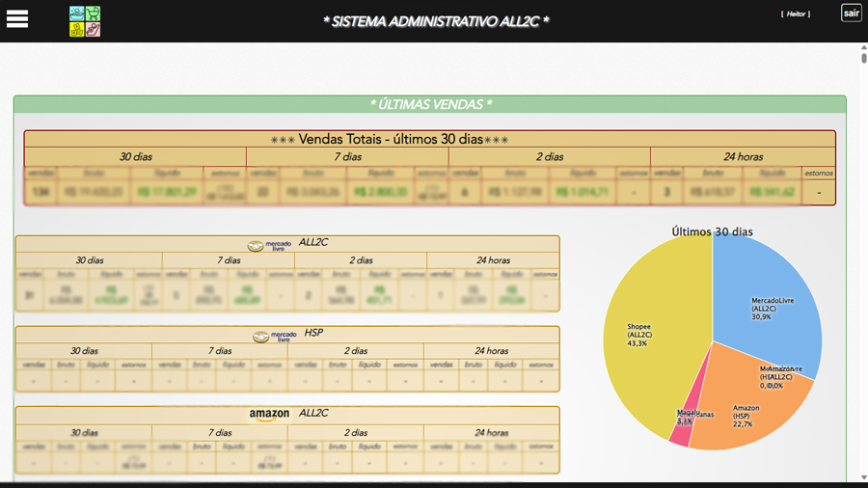Click the MercadoLivre logo beside HSP
This screenshot has height=488, width=868.
coord(275,337)
